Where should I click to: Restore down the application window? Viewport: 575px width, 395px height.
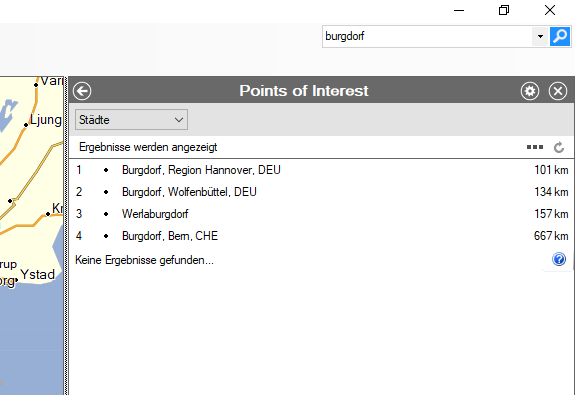click(x=504, y=10)
